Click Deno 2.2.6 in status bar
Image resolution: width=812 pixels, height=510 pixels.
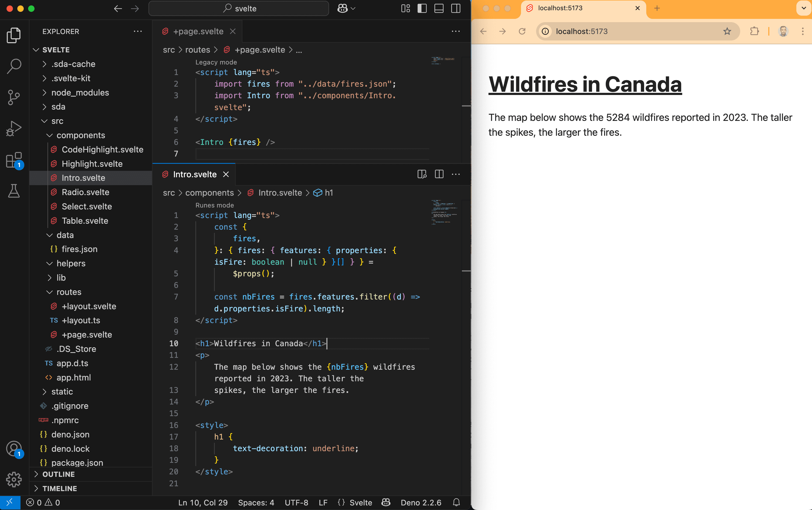(421, 503)
